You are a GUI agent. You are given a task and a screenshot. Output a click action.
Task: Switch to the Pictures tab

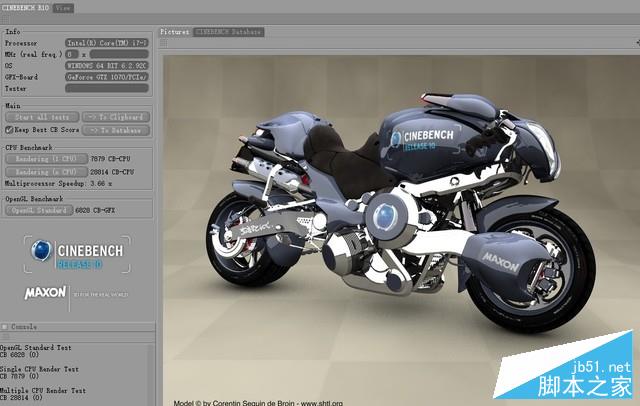175,32
